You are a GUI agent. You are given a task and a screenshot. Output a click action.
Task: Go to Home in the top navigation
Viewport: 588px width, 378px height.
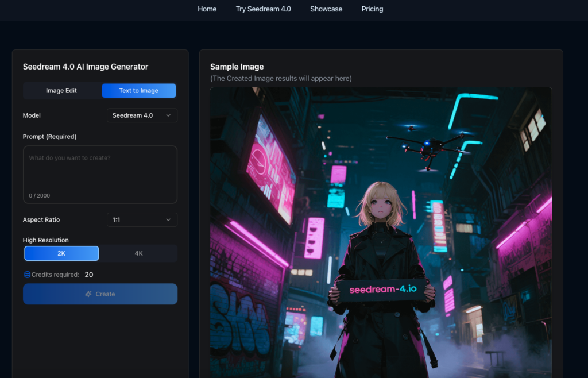coord(207,9)
